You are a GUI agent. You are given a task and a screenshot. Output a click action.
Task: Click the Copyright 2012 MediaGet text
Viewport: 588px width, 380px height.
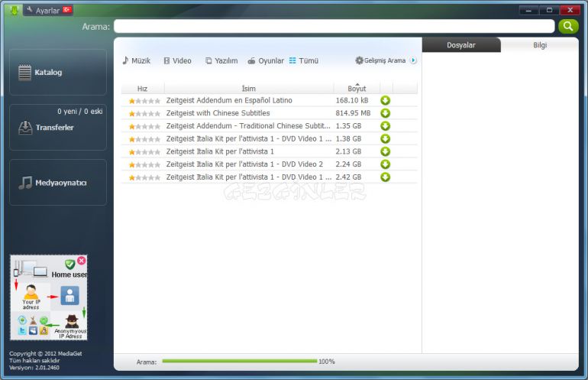[45, 353]
